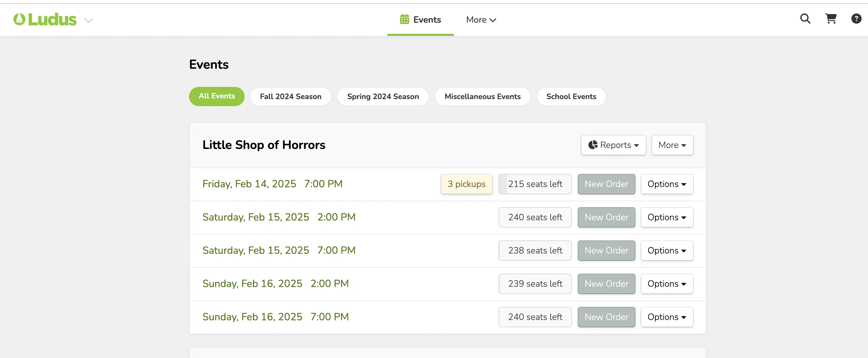The width and height of the screenshot is (868, 358).
Task: Filter by Miscellaneous Events
Action: (x=483, y=97)
